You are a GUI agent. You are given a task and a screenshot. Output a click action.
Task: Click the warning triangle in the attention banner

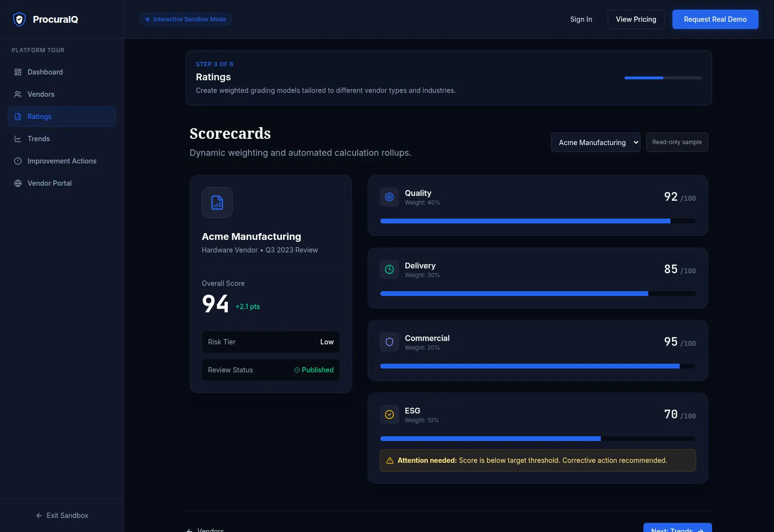tap(390, 460)
